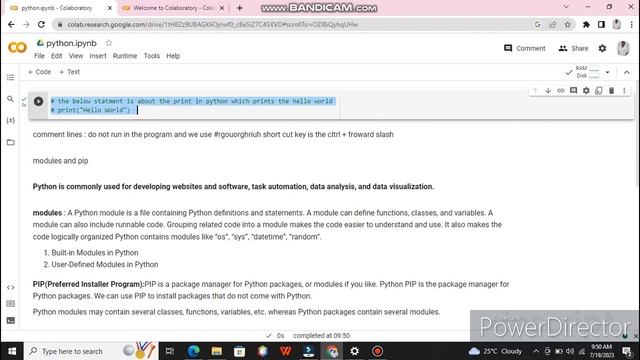Image resolution: width=640 pixels, height=360 pixels.
Task: Open more cell actions three-dot menu
Action: pyautogui.click(x=624, y=91)
